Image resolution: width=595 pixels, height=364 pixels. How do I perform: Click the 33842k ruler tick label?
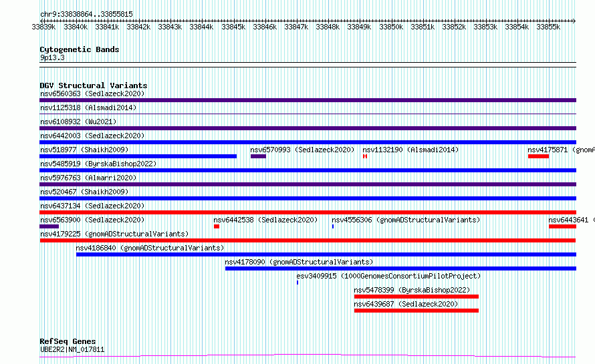tap(138, 27)
